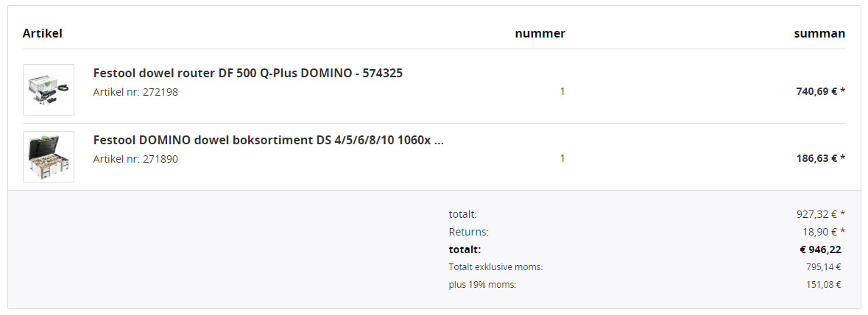
Task: Click the Totalt exklusive moms label
Action: (495, 267)
